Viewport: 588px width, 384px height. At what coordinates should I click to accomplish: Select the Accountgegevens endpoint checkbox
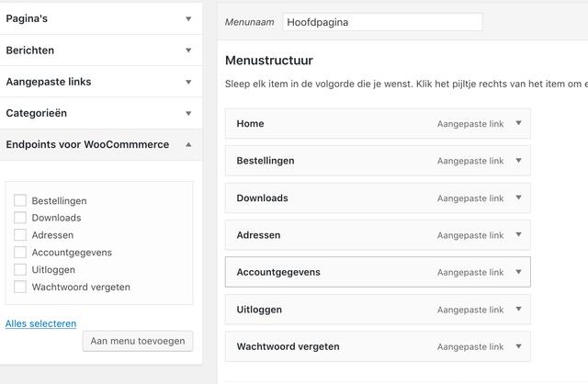20,253
